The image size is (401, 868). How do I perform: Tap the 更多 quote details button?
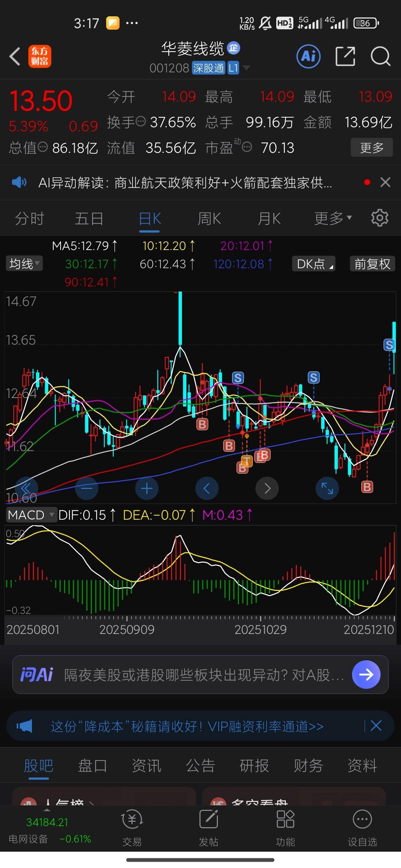(x=372, y=148)
